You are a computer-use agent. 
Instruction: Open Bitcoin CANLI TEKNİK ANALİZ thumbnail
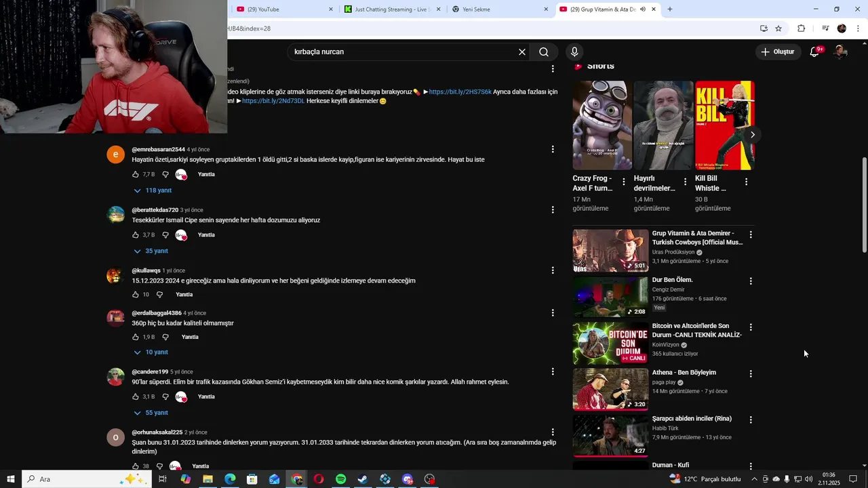coord(610,344)
